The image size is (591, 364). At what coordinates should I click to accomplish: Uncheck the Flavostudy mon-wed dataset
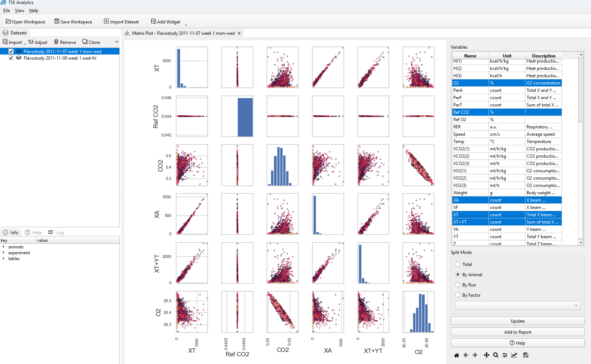pos(11,51)
